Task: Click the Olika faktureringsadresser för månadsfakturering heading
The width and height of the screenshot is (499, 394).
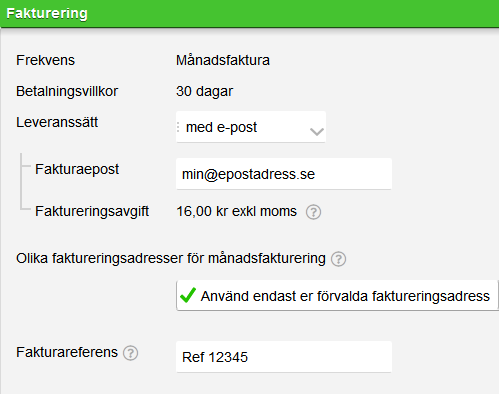Action: (x=171, y=259)
